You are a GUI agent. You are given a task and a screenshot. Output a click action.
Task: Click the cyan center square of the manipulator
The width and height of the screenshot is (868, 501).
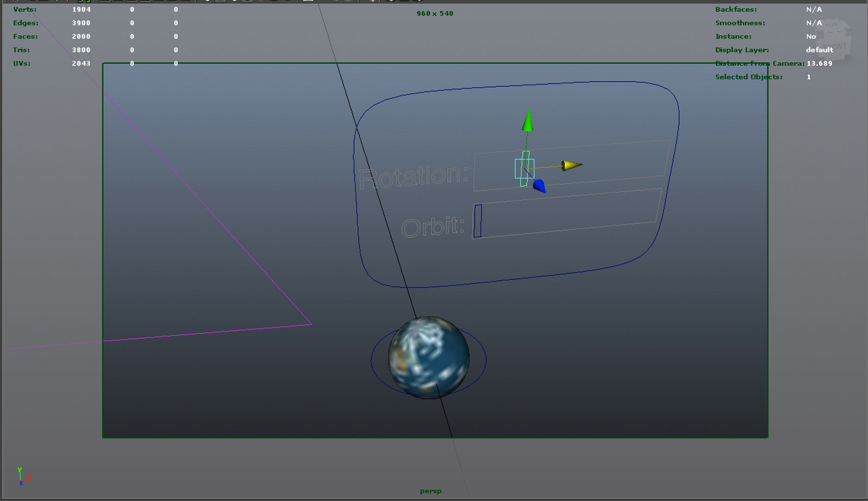(x=525, y=169)
